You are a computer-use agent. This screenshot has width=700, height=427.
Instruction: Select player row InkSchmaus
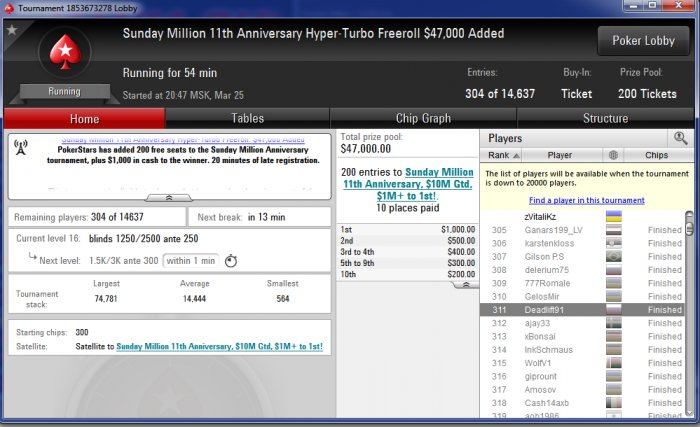[582, 350]
